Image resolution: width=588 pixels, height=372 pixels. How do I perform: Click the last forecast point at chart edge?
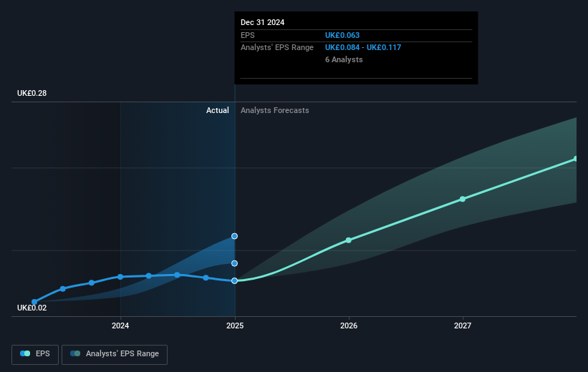(575, 159)
